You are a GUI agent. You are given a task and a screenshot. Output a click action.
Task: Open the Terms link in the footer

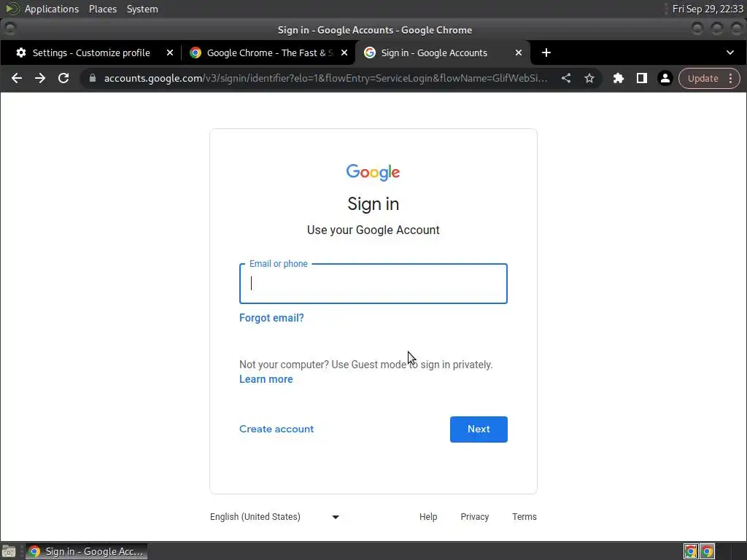coord(524,517)
